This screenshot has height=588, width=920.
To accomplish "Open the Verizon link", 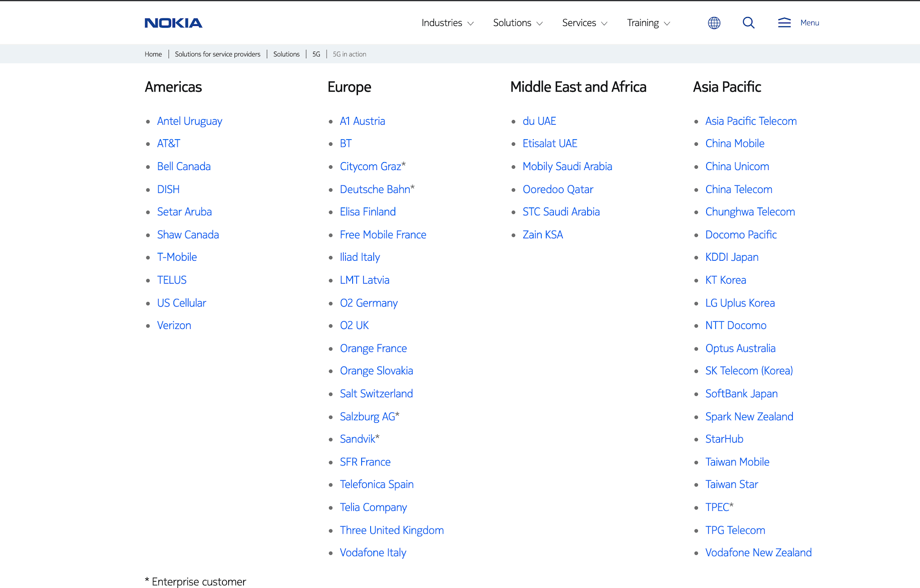I will [174, 325].
